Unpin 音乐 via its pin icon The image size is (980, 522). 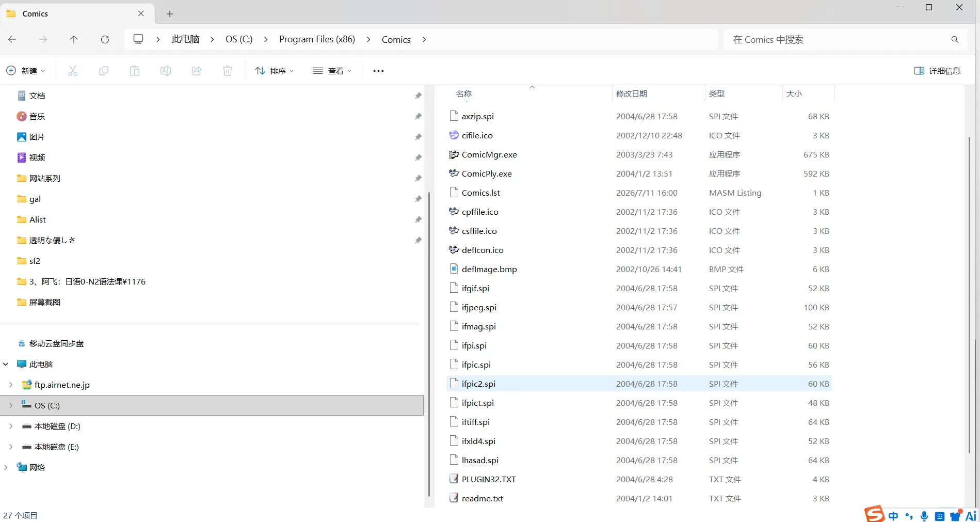click(418, 116)
